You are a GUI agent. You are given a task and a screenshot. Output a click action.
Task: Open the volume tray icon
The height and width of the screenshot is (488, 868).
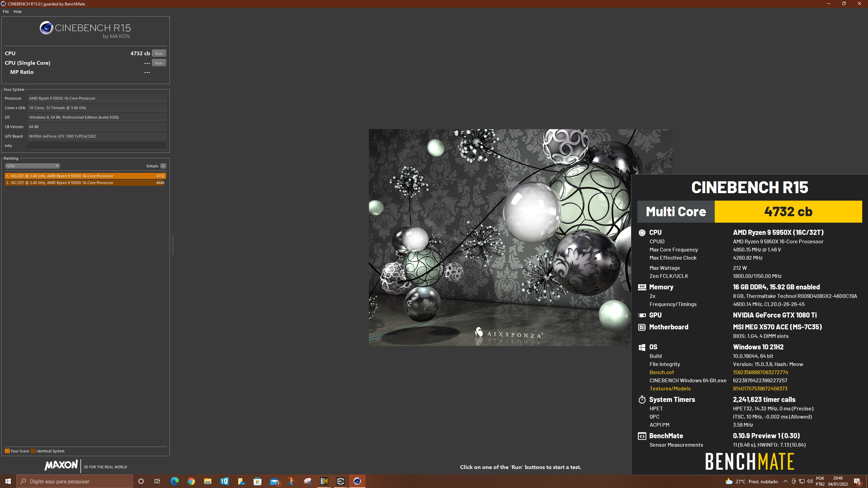click(810, 481)
